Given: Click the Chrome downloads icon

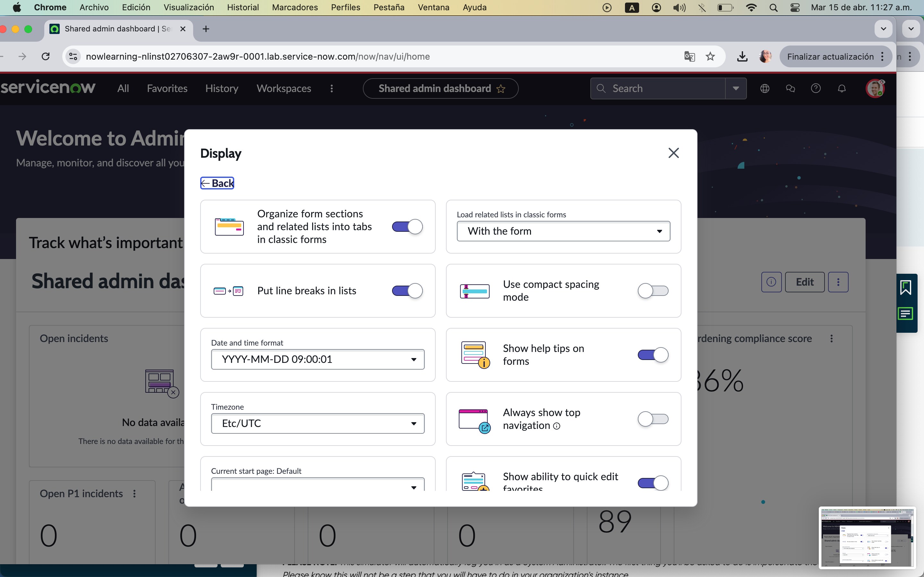Looking at the screenshot, I should 742,56.
